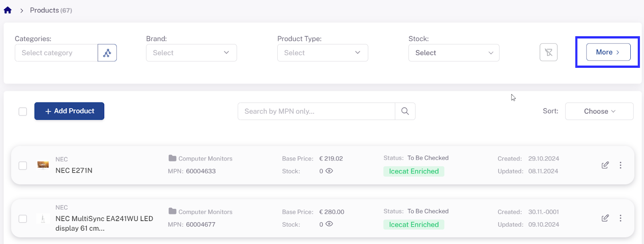Screen dimensions: 644x244
Task: Open more options for NEC MultiSync EA241WU
Action: pos(620,218)
